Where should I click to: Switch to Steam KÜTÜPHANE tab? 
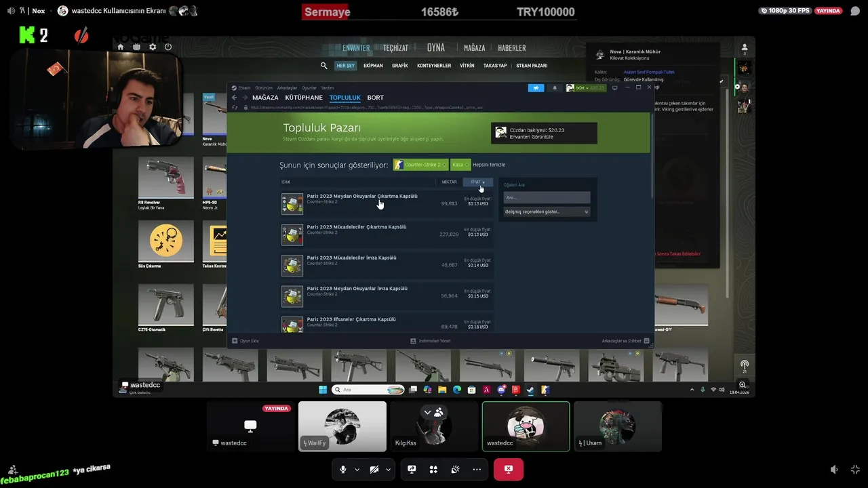click(304, 98)
